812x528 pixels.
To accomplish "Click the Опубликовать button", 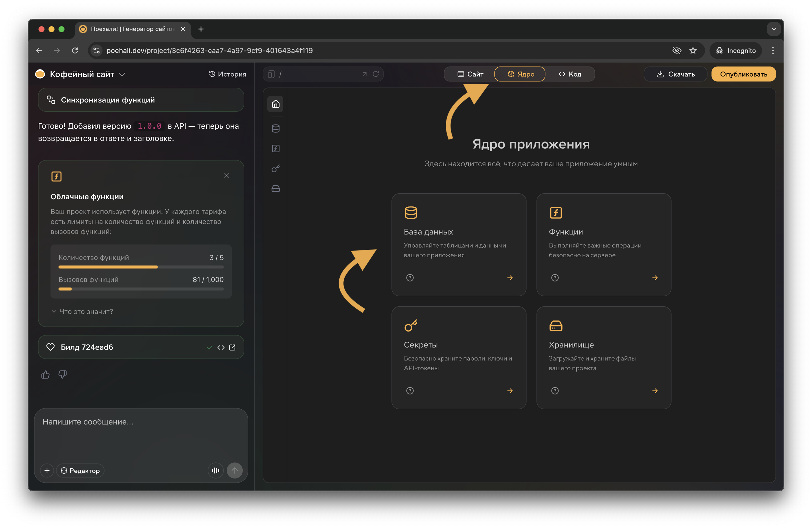I will [743, 74].
